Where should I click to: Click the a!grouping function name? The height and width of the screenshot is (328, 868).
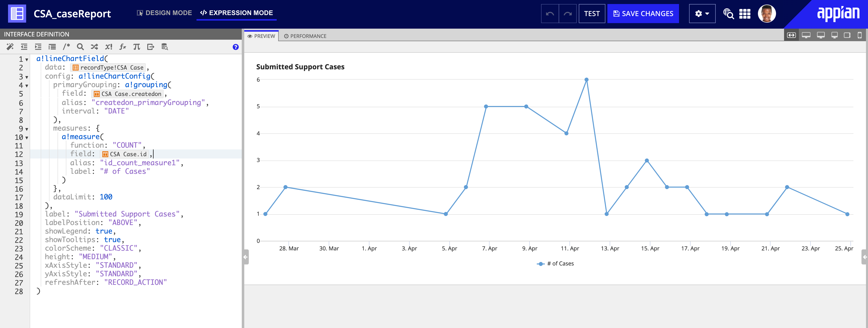146,85
